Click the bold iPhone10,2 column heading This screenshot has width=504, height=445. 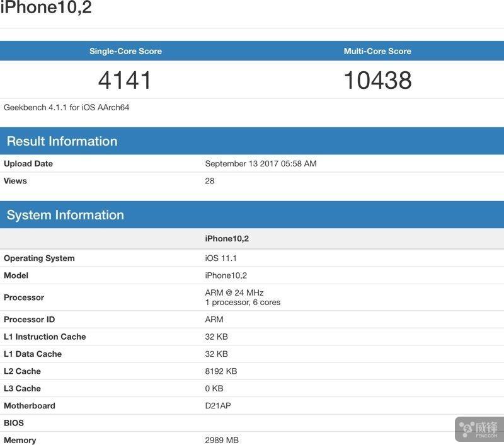[x=227, y=239]
